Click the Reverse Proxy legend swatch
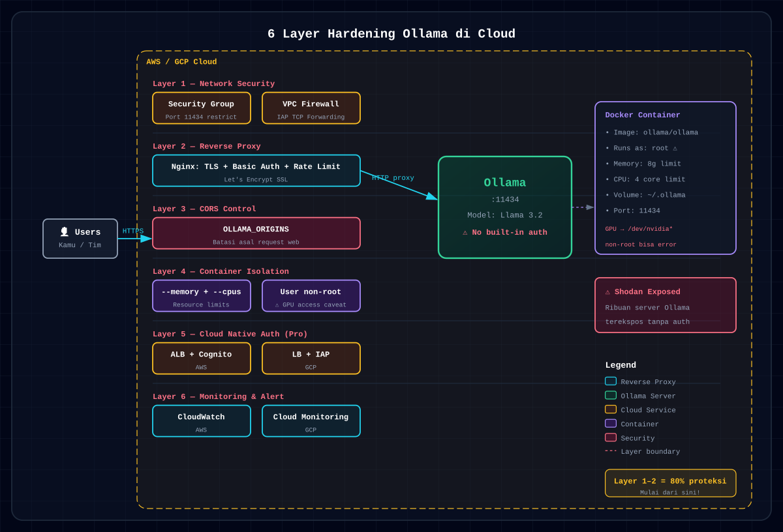Screen dimensions: 783x532 tap(611, 381)
